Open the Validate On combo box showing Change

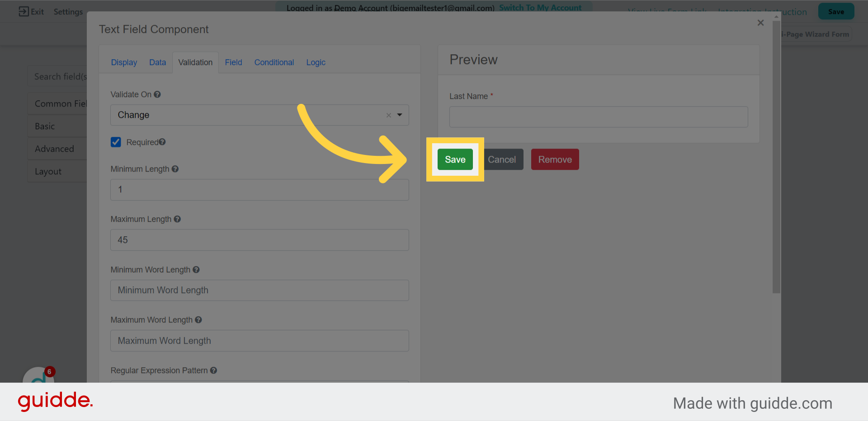click(x=259, y=115)
